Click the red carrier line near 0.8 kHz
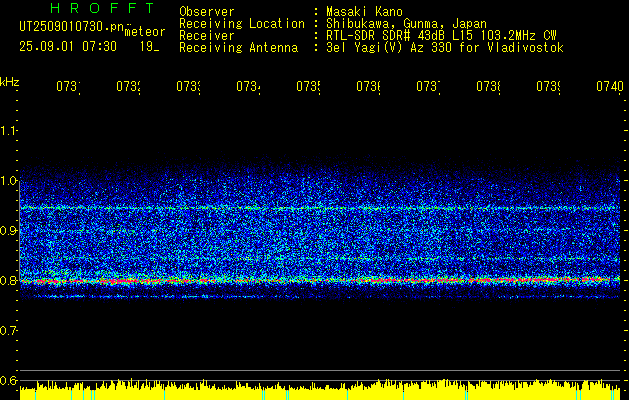629x400 pixels. [319, 280]
